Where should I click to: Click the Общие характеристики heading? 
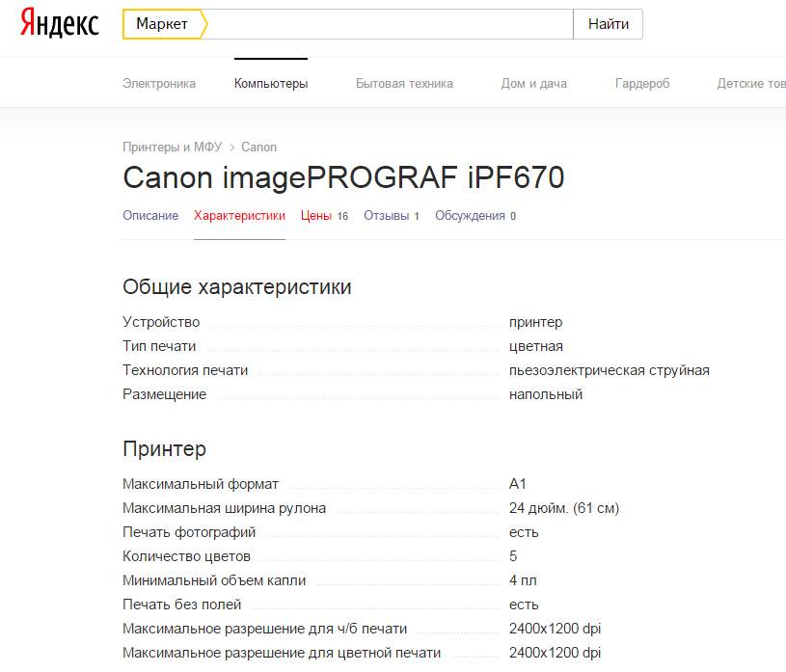pyautogui.click(x=236, y=287)
